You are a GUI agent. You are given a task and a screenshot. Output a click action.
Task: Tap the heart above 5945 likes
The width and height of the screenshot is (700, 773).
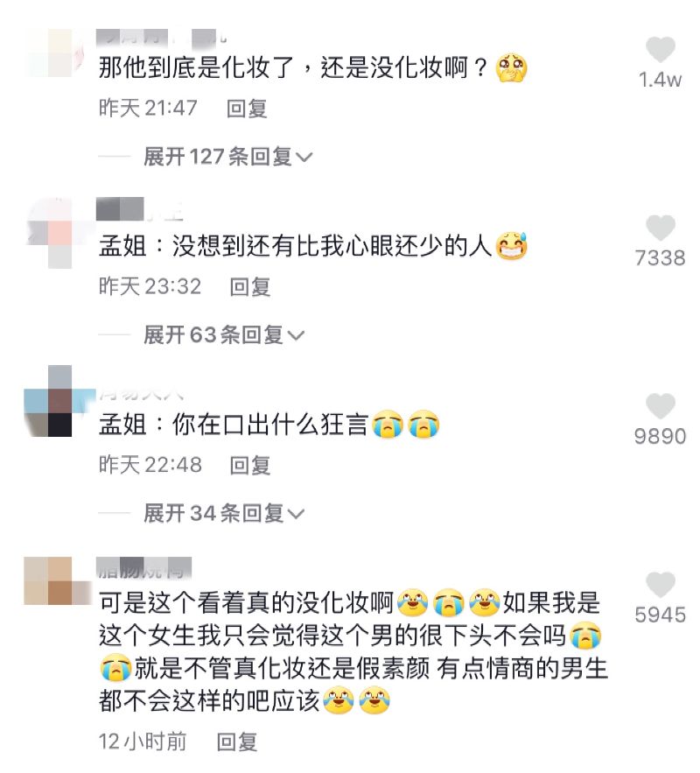(x=660, y=585)
